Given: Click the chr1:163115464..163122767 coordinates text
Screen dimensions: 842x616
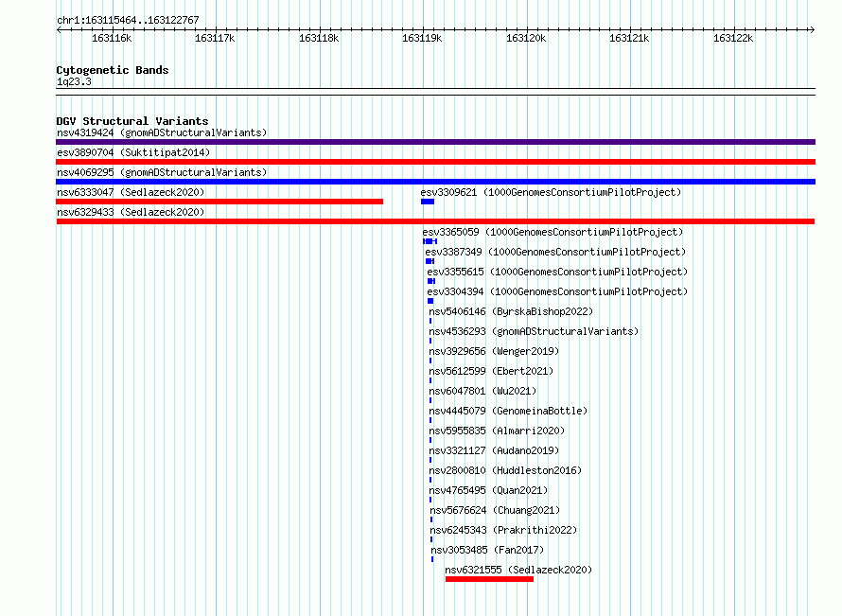Looking at the screenshot, I should [x=128, y=20].
